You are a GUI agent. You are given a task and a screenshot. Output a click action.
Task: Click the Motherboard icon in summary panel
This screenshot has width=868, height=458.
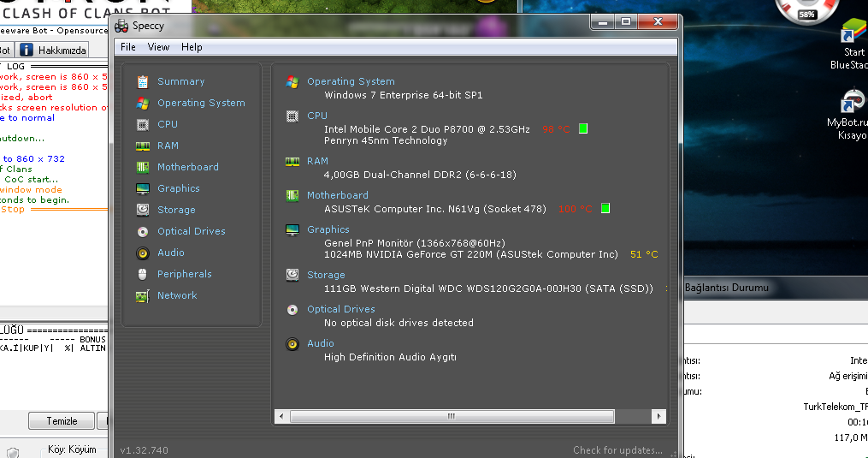tap(292, 196)
